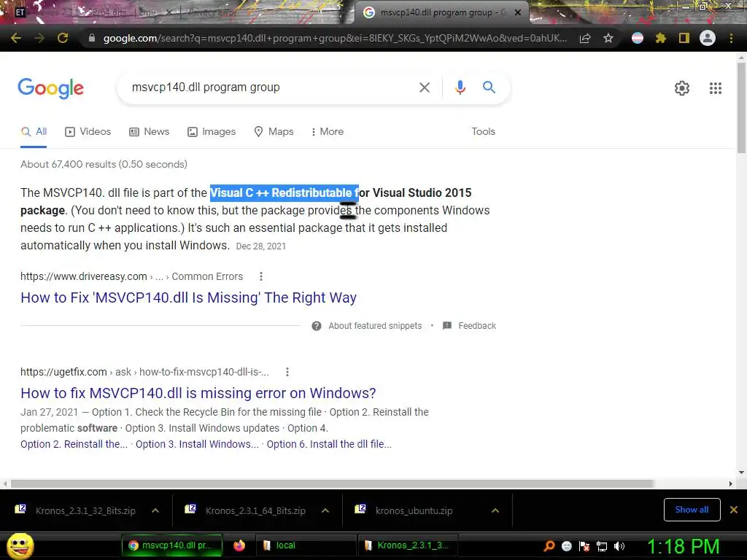Screen dimensions: 747x560
Task: Open options for ugetfix result
Action: pos(287,372)
